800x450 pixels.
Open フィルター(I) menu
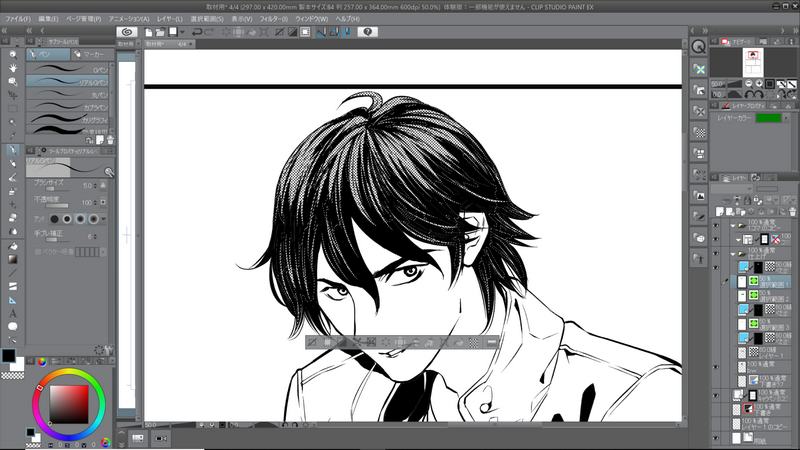[273, 19]
